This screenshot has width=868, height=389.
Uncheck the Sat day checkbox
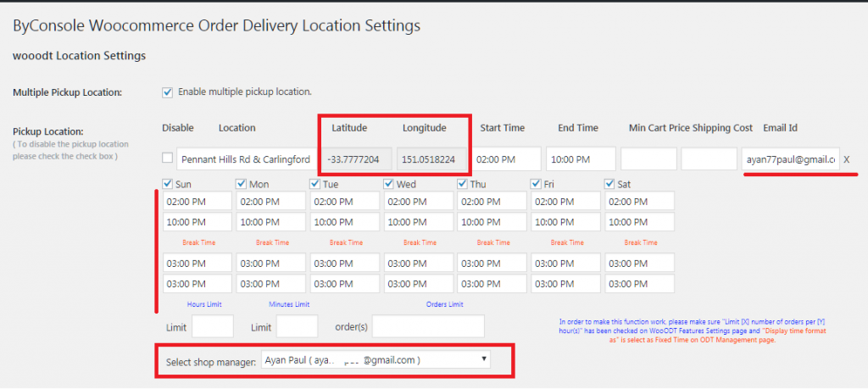pos(609,184)
